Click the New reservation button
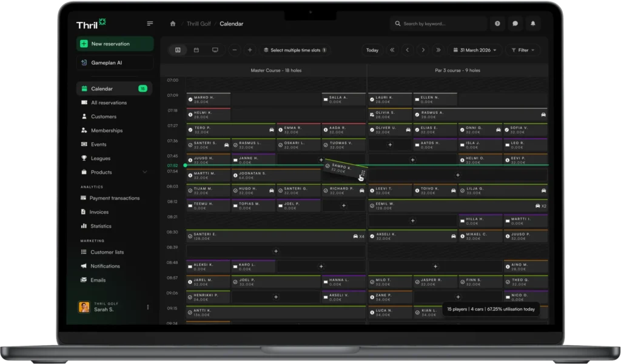 [115, 44]
